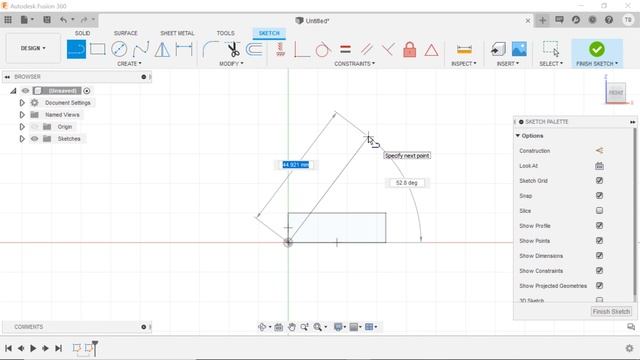Screen dimensions: 640x360
Task: Switch to the TOOLS tab
Action: click(226, 33)
